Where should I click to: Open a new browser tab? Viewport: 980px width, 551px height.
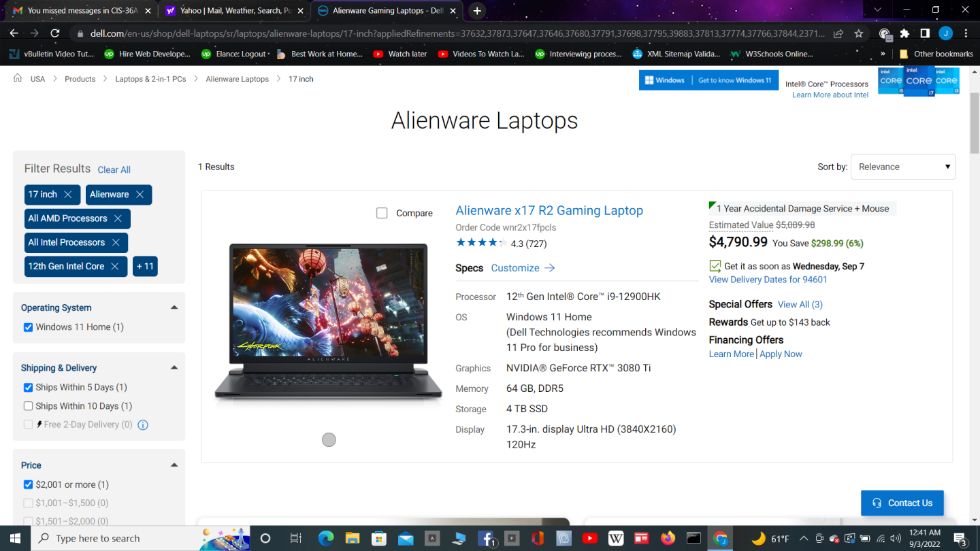[477, 11]
